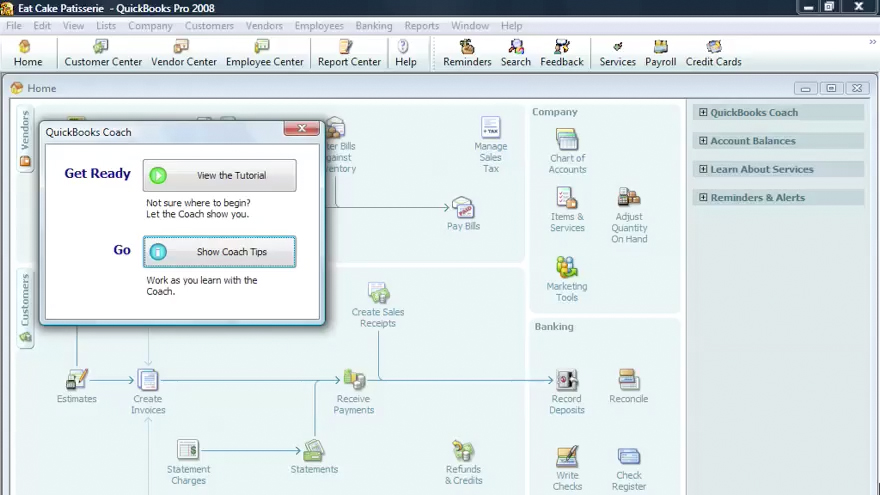Select the Customers side tab

coord(25,308)
